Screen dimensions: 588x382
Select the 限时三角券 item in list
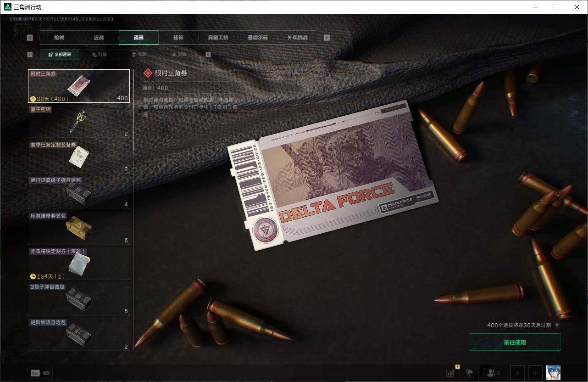(x=78, y=86)
